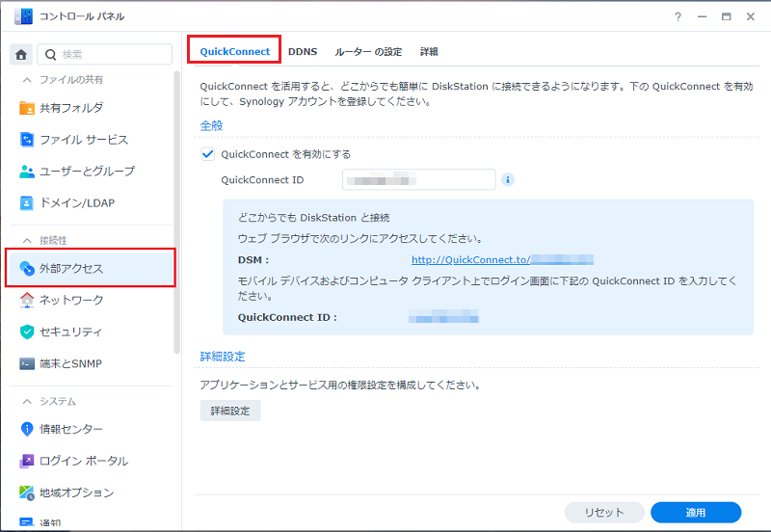This screenshot has height=532, width=771.
Task: Click the リセット button
Action: click(604, 513)
